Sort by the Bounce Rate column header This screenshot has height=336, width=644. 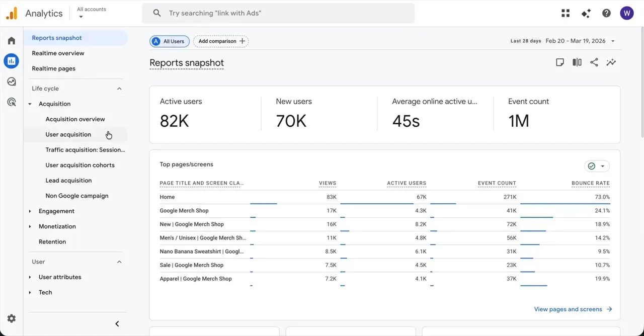591,183
